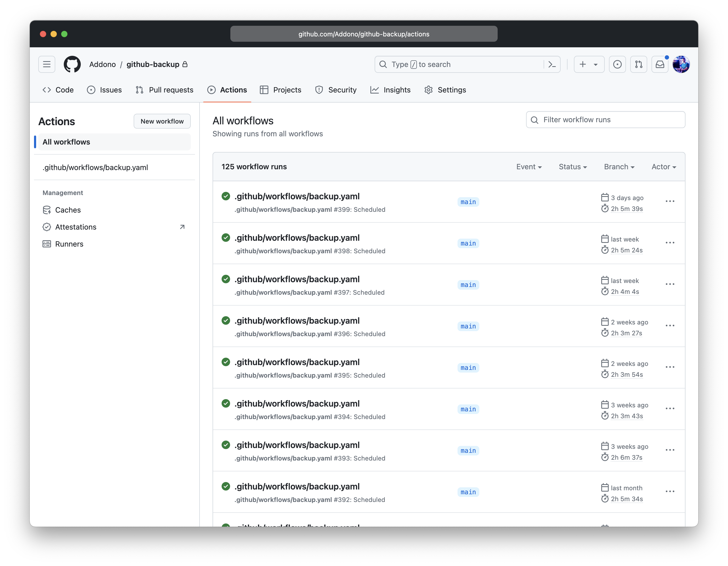Select the Pull requests tab
Viewport: 728px width, 566px height.
pyautogui.click(x=165, y=90)
